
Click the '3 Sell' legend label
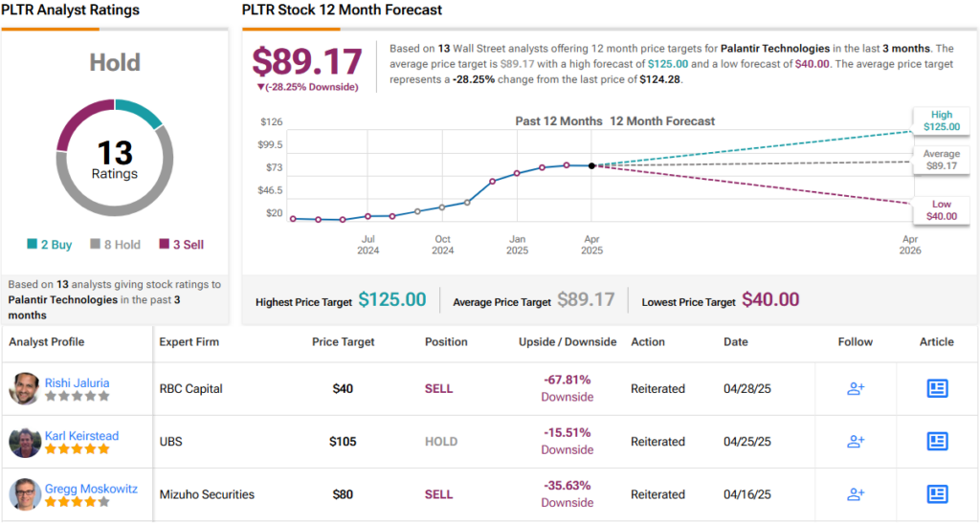[189, 245]
